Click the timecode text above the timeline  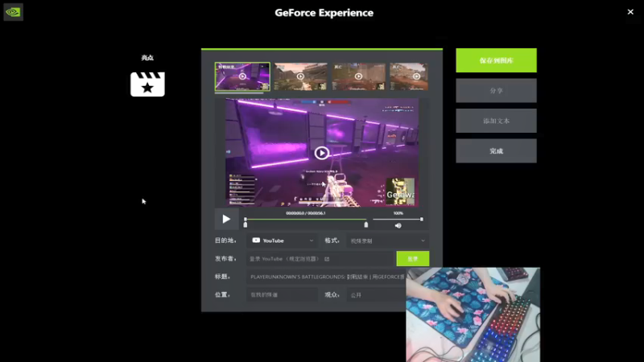click(x=306, y=213)
